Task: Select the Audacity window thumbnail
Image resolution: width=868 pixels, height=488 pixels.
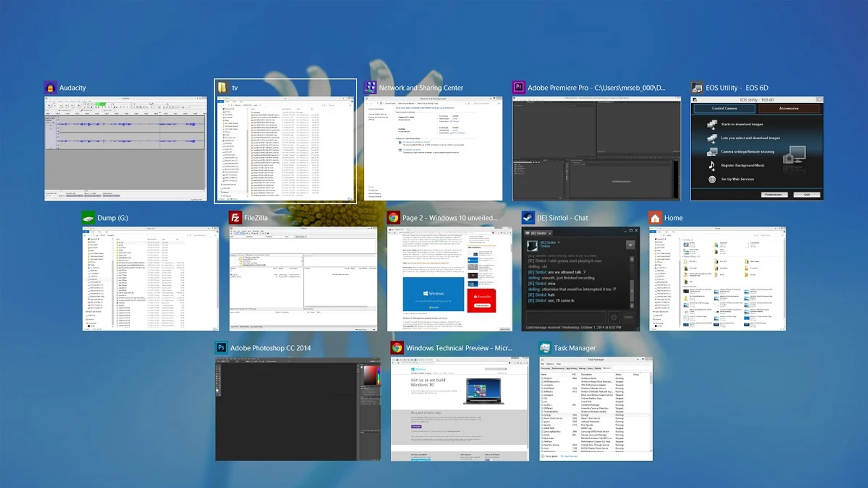Action: (125, 149)
